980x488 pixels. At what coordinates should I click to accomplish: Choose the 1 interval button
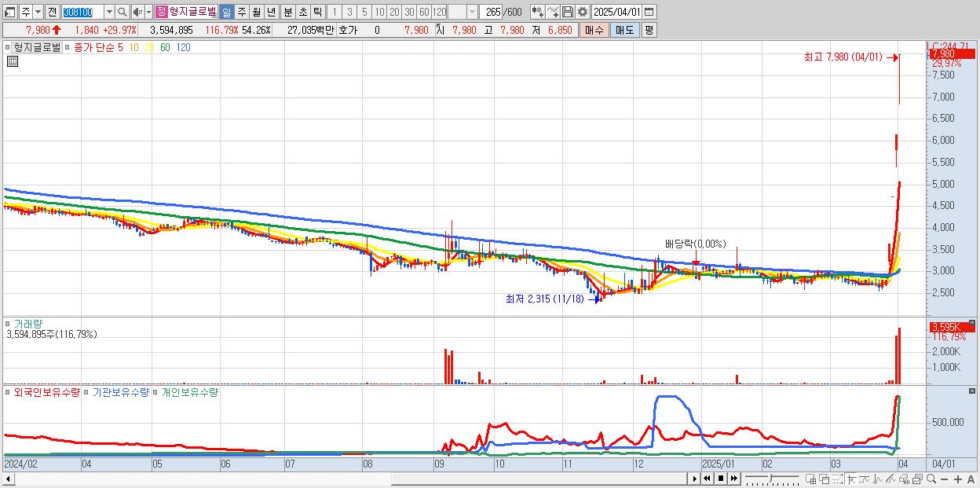click(x=334, y=12)
